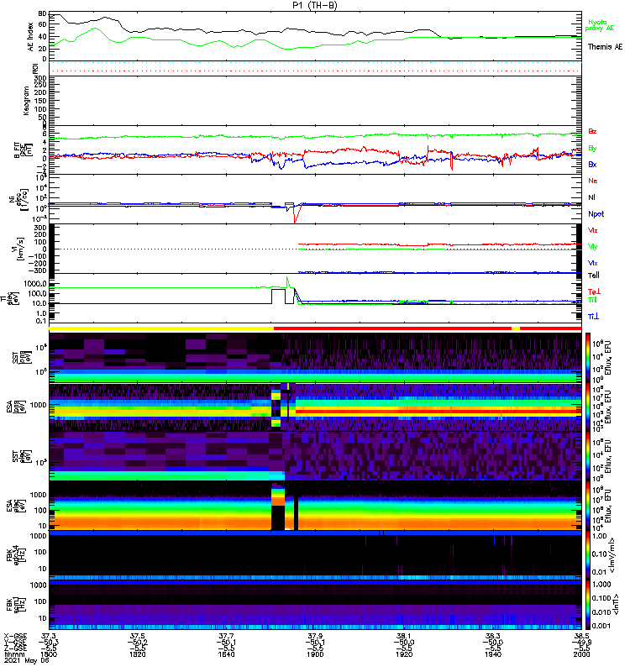This screenshot has height=672, width=630.
Task: Click the SST elec Eflux colorbar
Action: [588, 456]
